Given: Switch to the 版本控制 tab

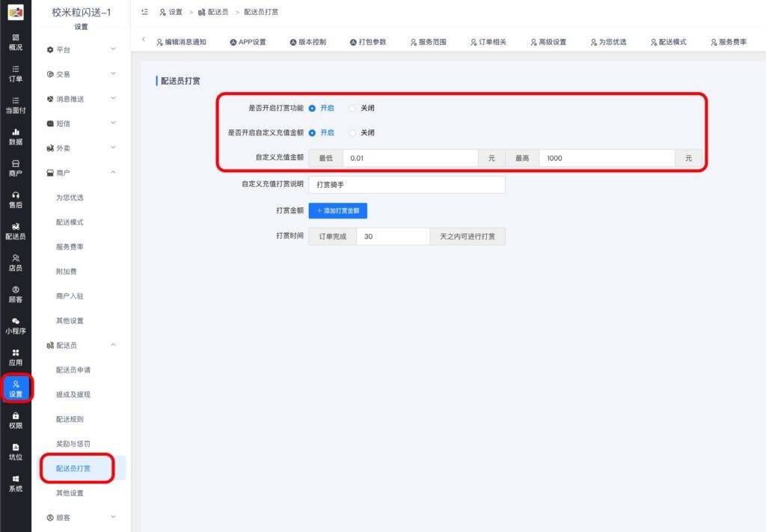Looking at the screenshot, I should (x=307, y=42).
